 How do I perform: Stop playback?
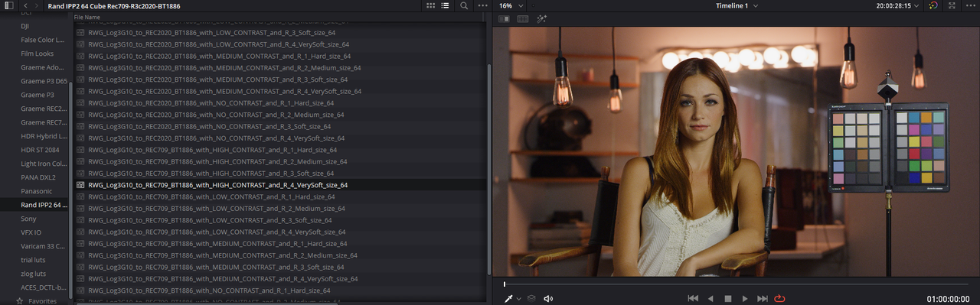728,298
